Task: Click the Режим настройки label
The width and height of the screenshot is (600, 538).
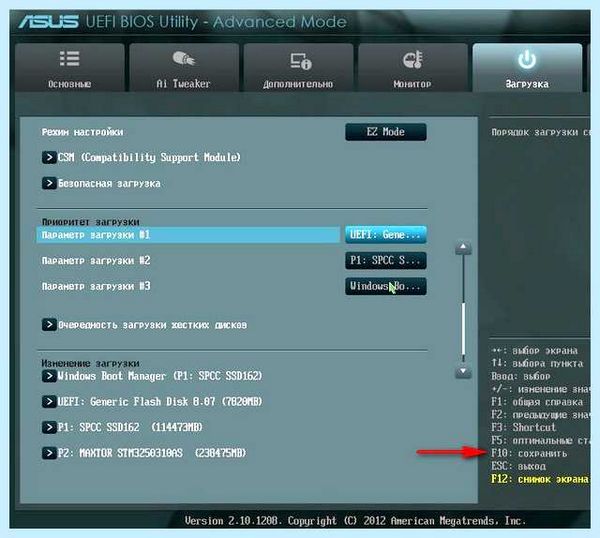Action: (x=82, y=132)
